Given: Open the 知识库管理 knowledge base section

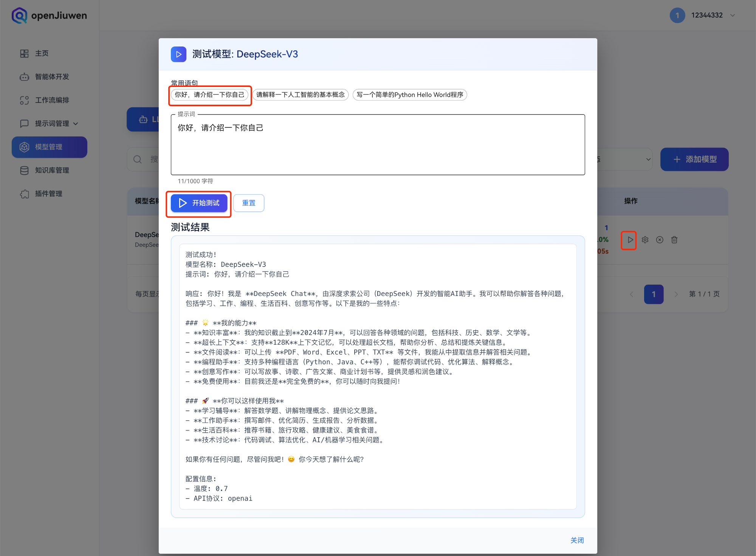Looking at the screenshot, I should [x=52, y=170].
